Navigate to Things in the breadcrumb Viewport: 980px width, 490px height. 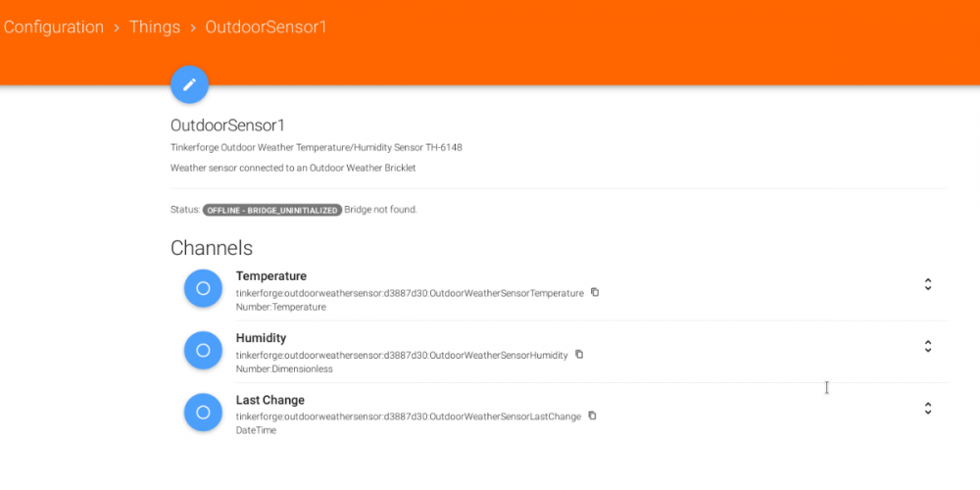coord(155,27)
